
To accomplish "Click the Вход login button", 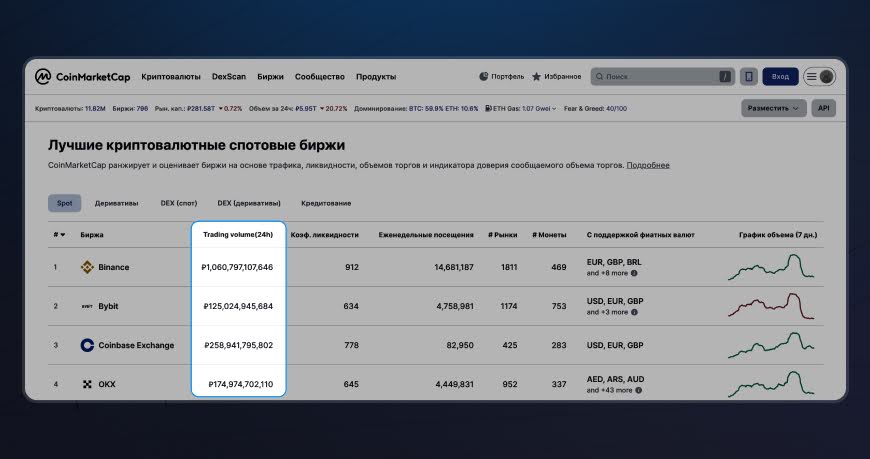I will pos(780,77).
